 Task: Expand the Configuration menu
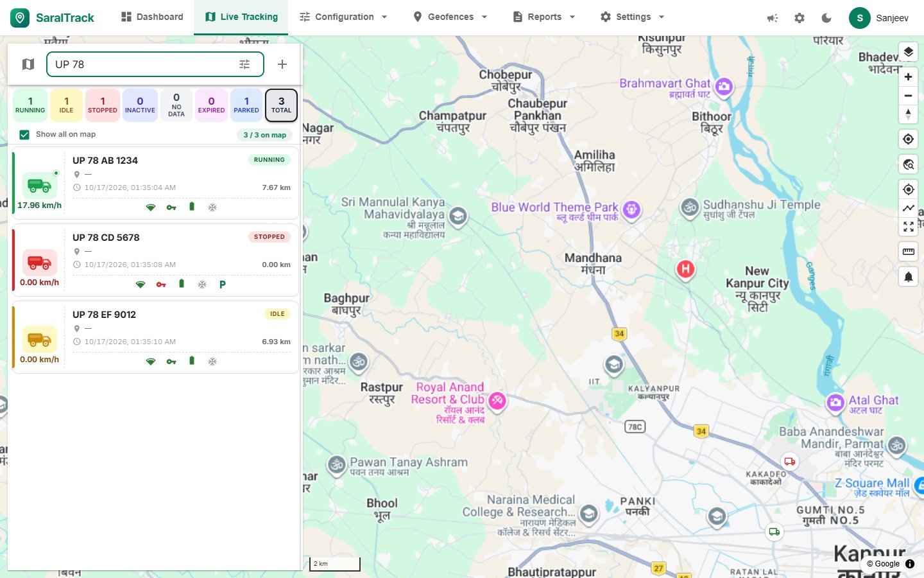point(343,17)
